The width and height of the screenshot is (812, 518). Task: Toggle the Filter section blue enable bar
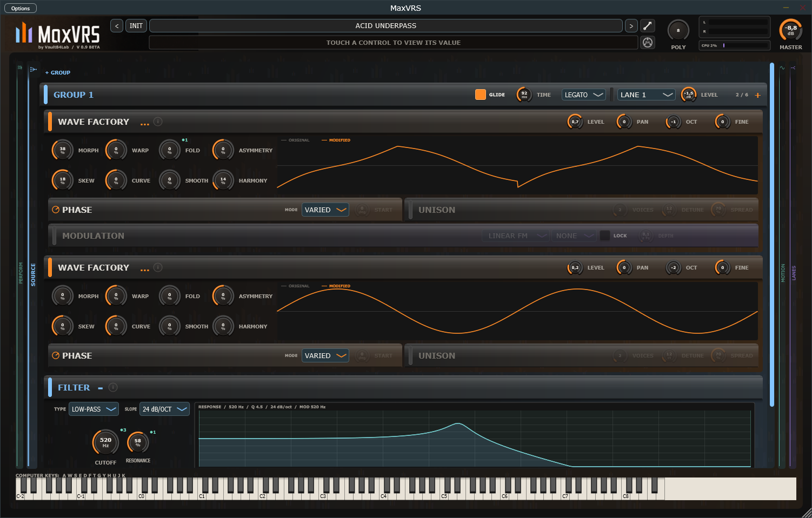click(50, 387)
